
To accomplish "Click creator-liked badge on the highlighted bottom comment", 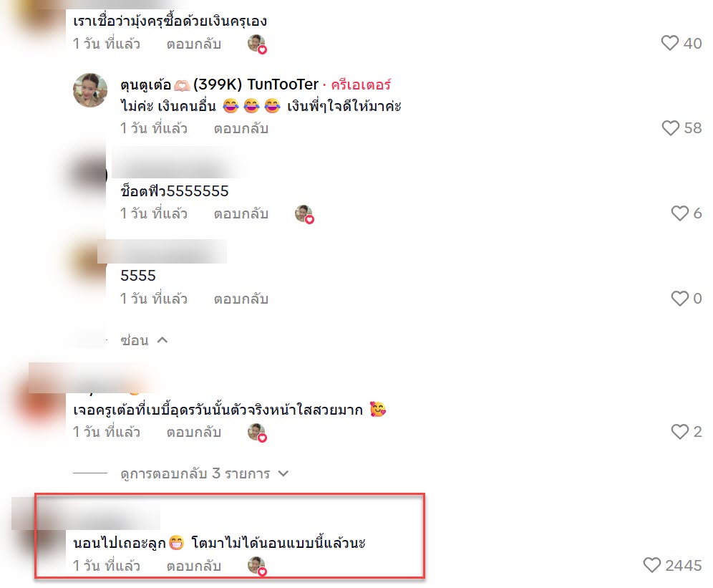I will (x=257, y=566).
